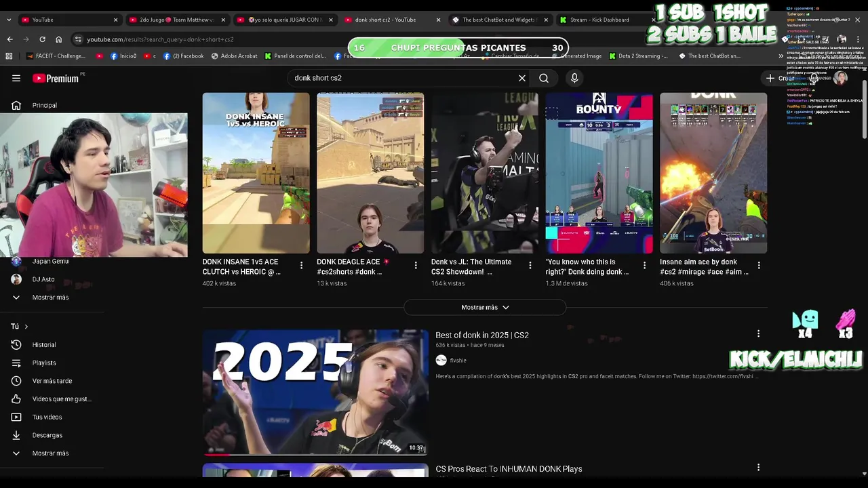Open options for CS Pros React video
Image resolution: width=868 pixels, height=488 pixels.
pos(758,467)
